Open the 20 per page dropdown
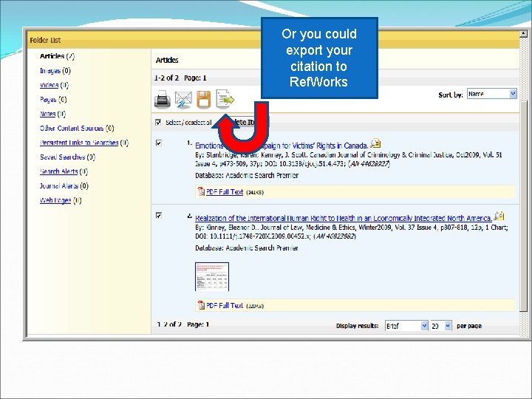Image resolution: width=532 pixels, height=399 pixels. (440, 326)
